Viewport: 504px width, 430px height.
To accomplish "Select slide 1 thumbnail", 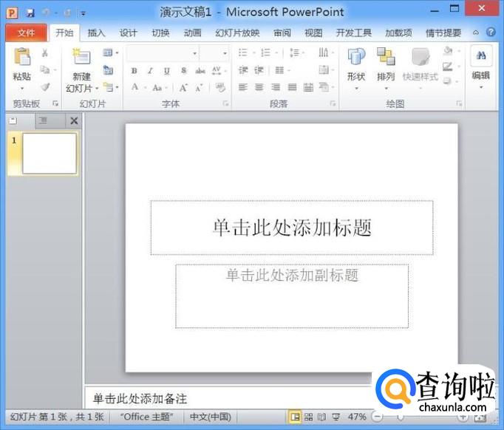I will click(50, 154).
